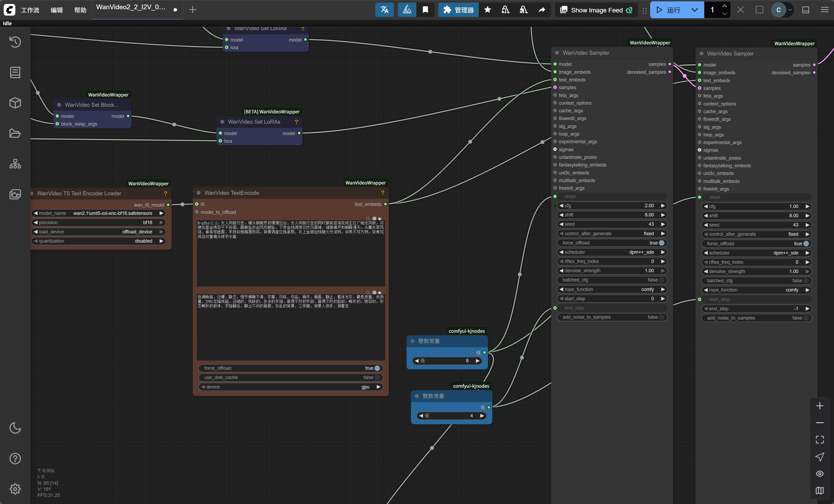Screen dimensions: 834x504
Task: Increase the 整数常量 value of 8
Action: pyautogui.click(x=478, y=360)
